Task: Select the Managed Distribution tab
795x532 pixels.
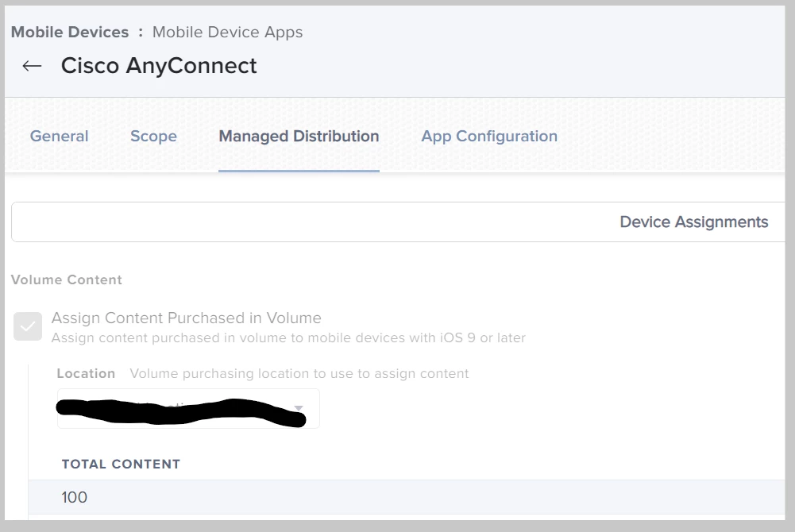Action: coord(299,136)
